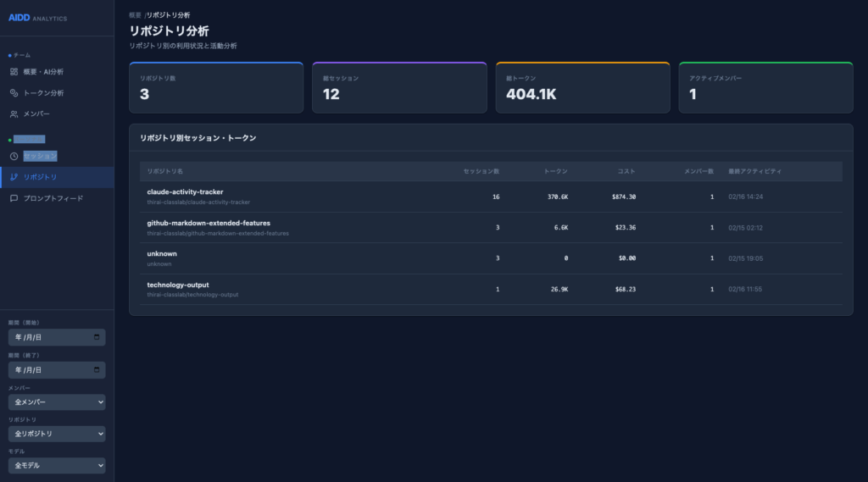Click the AIDD Analytics logo
The height and width of the screenshot is (482, 868).
[37, 18]
